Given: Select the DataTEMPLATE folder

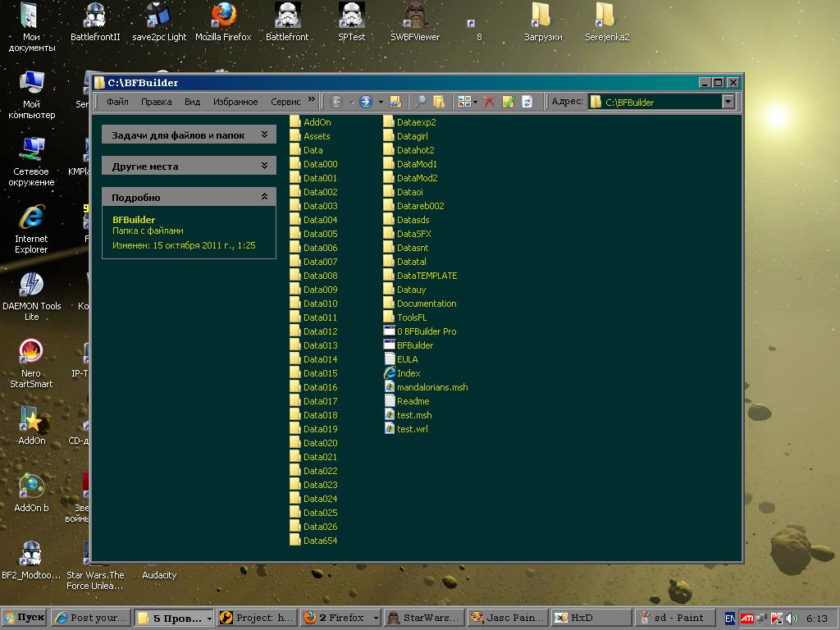Looking at the screenshot, I should click(421, 276).
